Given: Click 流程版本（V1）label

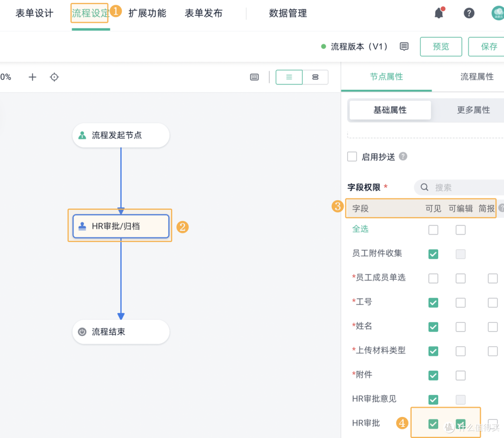Looking at the screenshot, I should click(359, 47).
